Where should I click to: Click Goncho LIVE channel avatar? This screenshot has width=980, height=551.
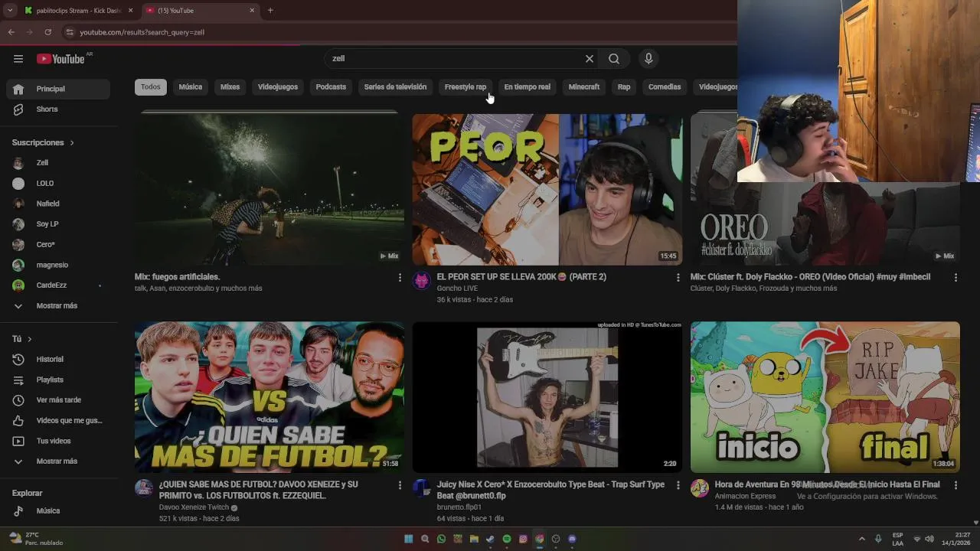point(422,281)
